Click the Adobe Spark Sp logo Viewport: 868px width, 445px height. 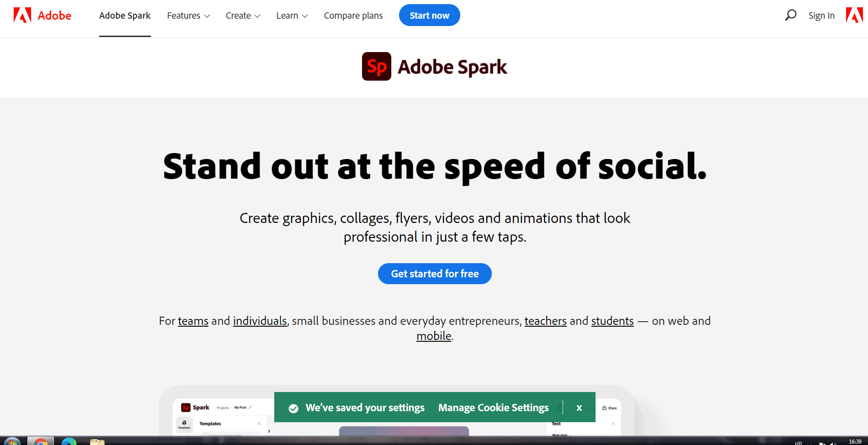377,67
